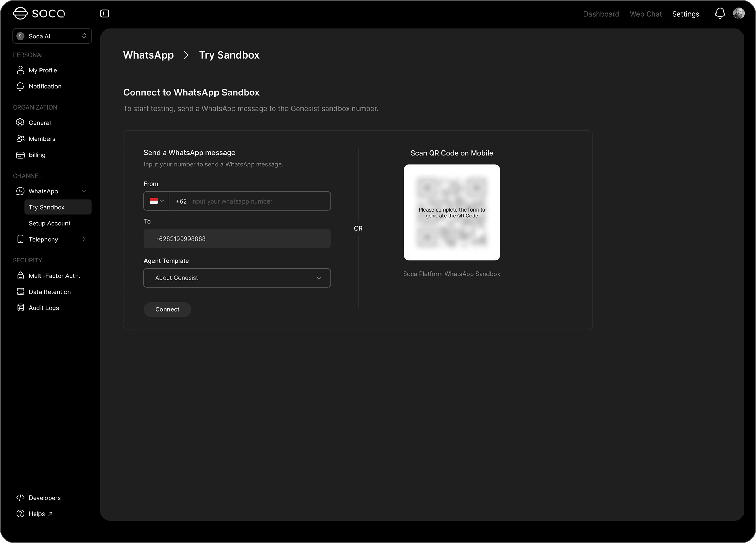Open Audit Logs page
This screenshot has height=543, width=756.
point(44,308)
